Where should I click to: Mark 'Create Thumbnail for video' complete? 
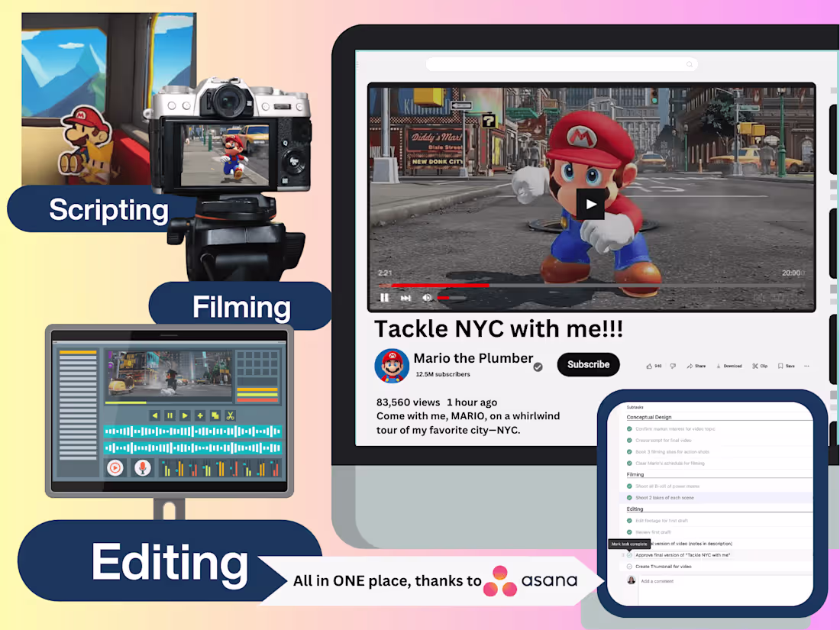[x=629, y=567]
